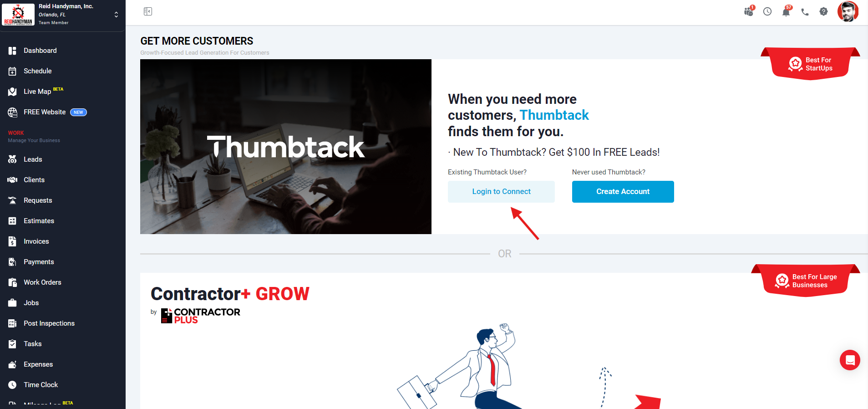Open the gifts icon with red badge
Viewport: 868px width, 409px height.
pos(749,11)
